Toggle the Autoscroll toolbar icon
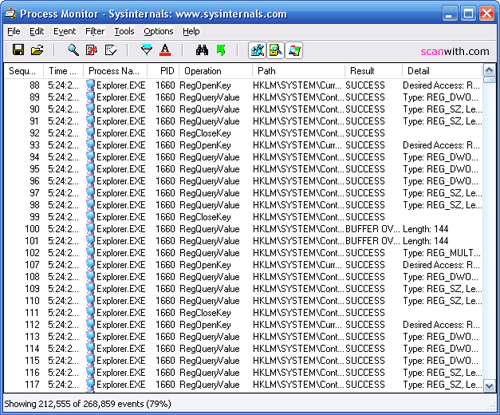The height and width of the screenshot is (415, 500). [x=92, y=50]
